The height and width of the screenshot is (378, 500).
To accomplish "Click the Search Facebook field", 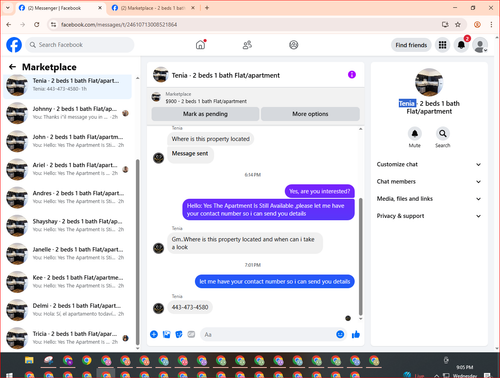I will [80, 45].
